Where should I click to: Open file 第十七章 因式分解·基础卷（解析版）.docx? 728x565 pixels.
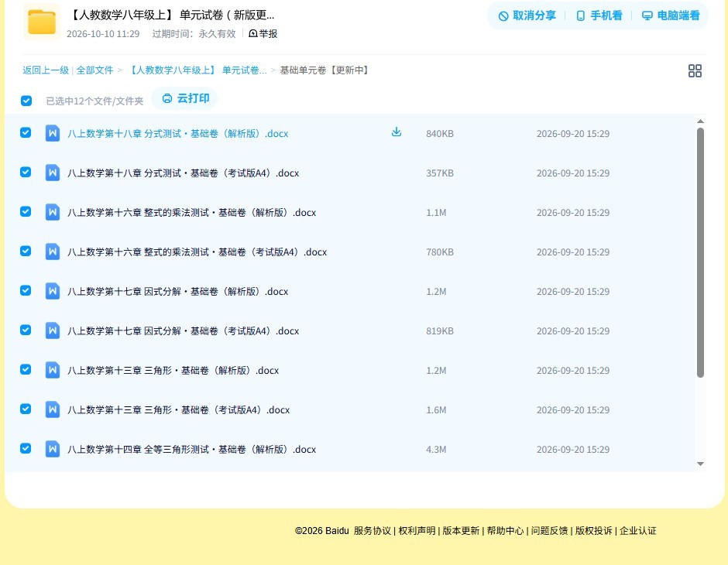point(178,291)
